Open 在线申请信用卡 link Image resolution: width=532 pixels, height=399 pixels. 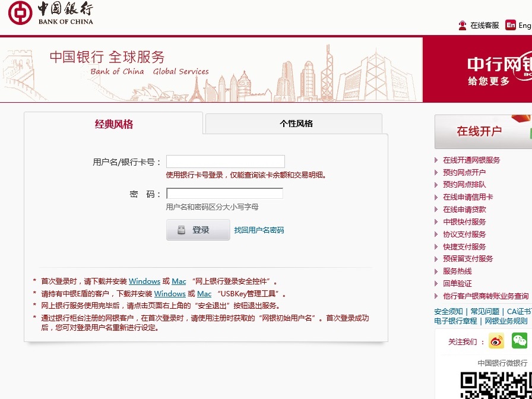pos(468,197)
